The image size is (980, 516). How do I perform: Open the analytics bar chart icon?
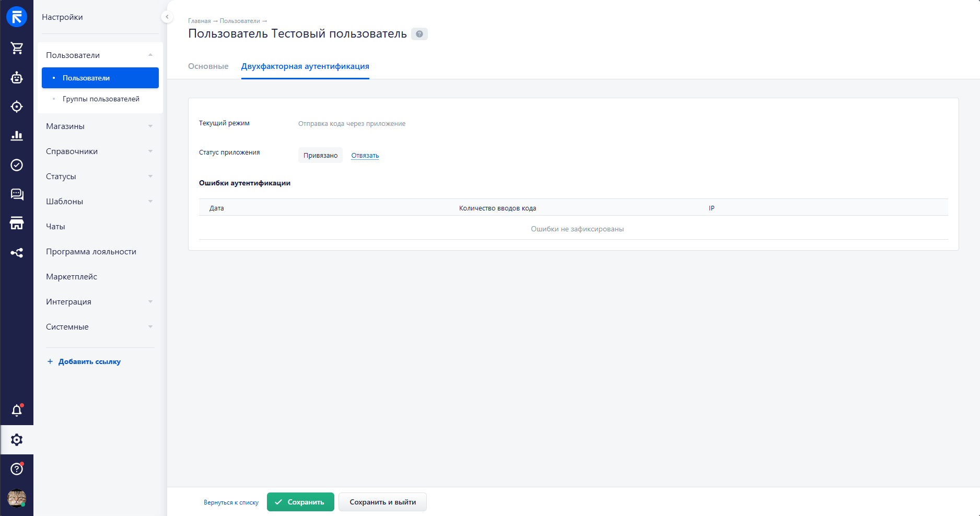pyautogui.click(x=17, y=136)
